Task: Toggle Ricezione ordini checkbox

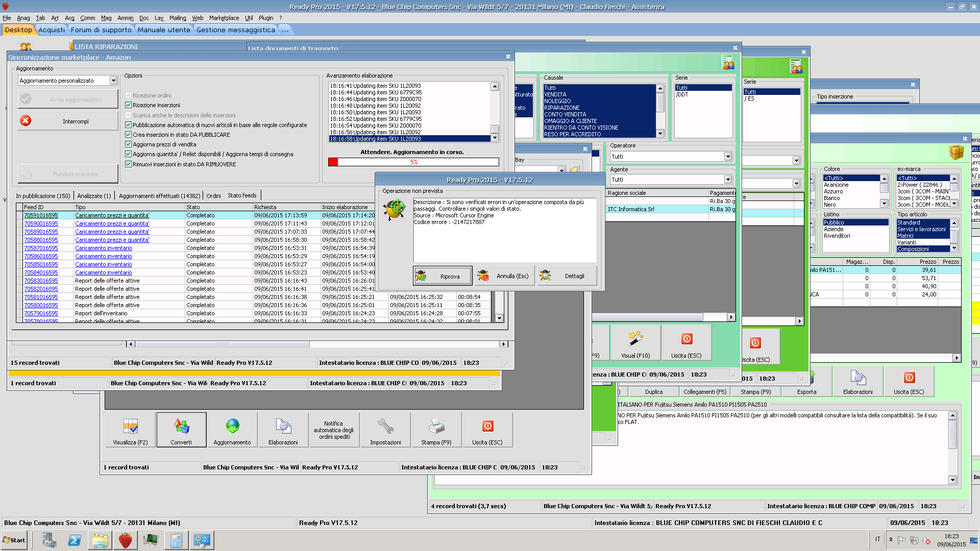Action: [129, 95]
